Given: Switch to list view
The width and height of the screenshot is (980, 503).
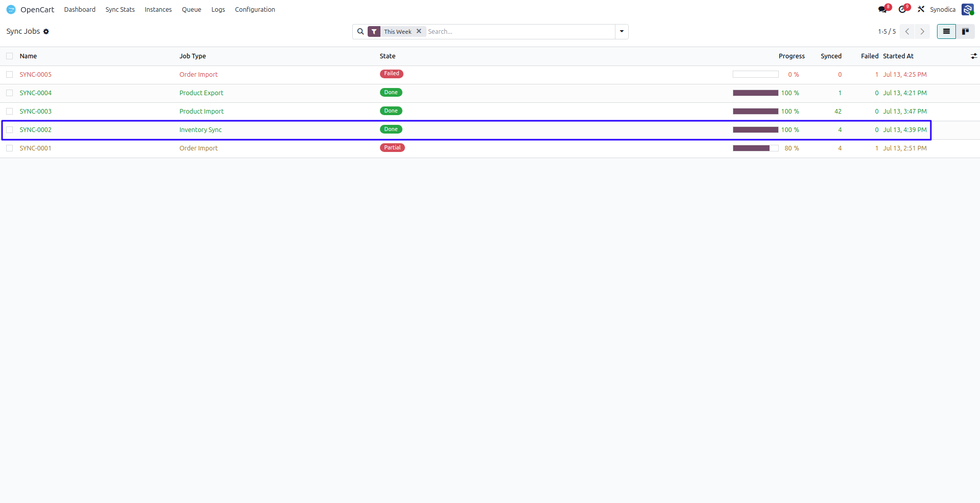Looking at the screenshot, I should pyautogui.click(x=946, y=32).
